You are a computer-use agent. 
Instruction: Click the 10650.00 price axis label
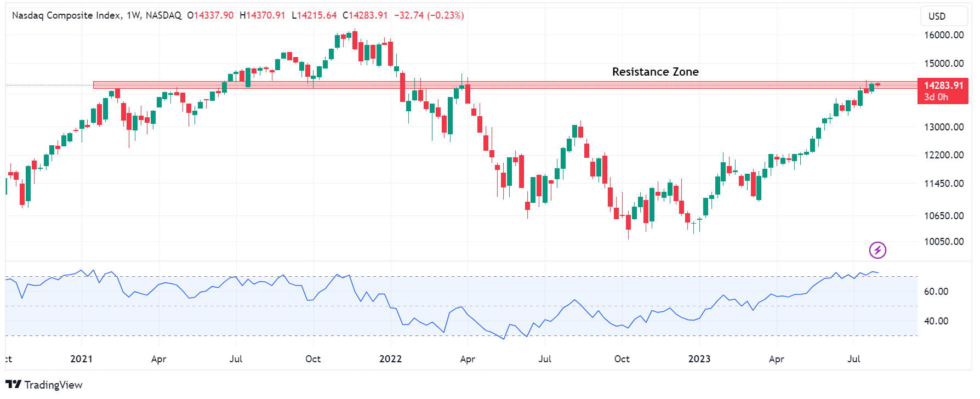tap(944, 216)
